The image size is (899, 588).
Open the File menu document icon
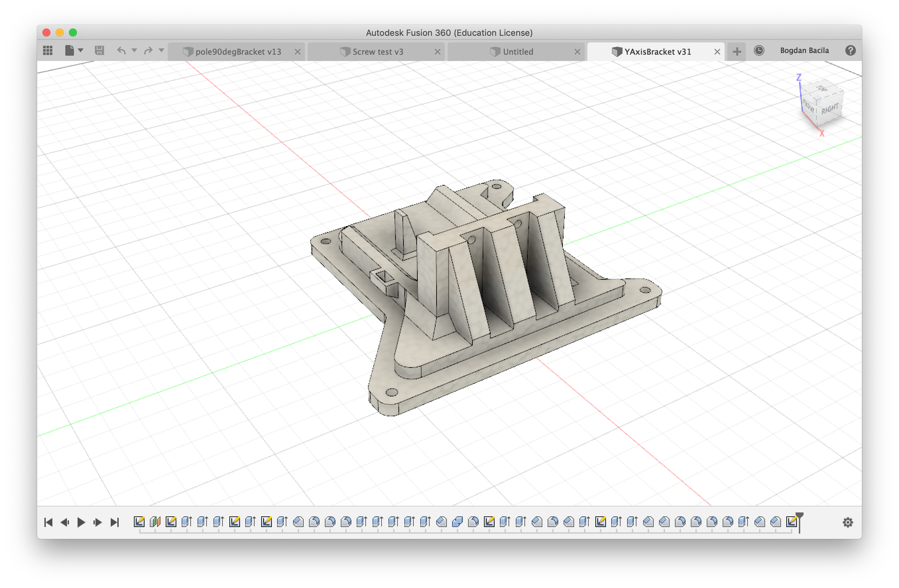(x=69, y=50)
